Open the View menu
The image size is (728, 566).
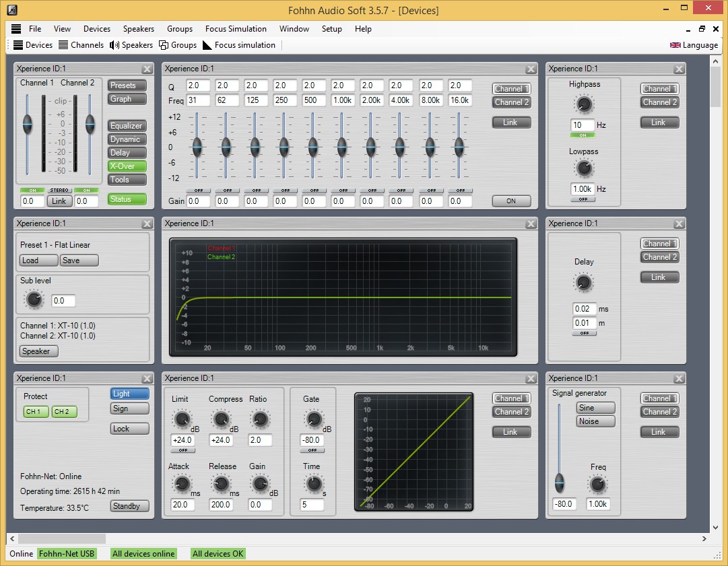(62, 29)
